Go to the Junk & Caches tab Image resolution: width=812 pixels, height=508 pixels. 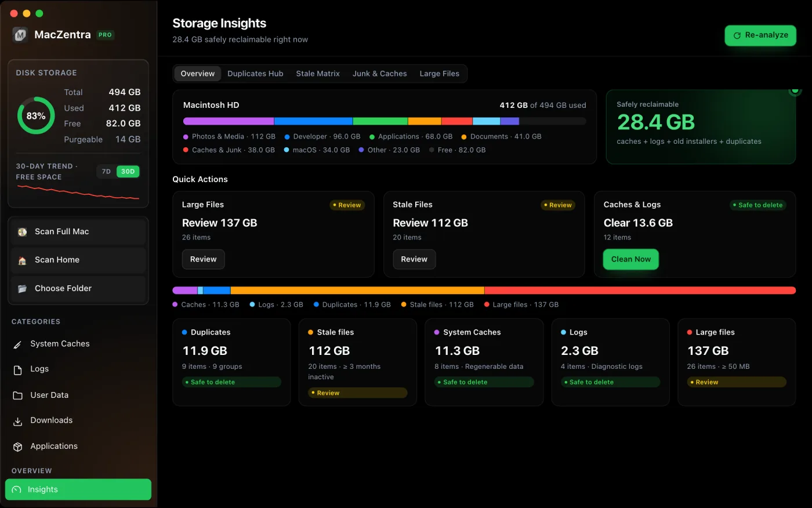(x=380, y=74)
